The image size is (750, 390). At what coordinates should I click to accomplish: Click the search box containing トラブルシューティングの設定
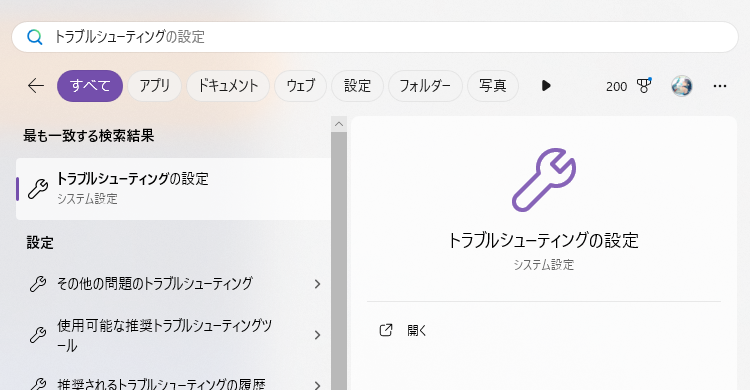[375, 37]
